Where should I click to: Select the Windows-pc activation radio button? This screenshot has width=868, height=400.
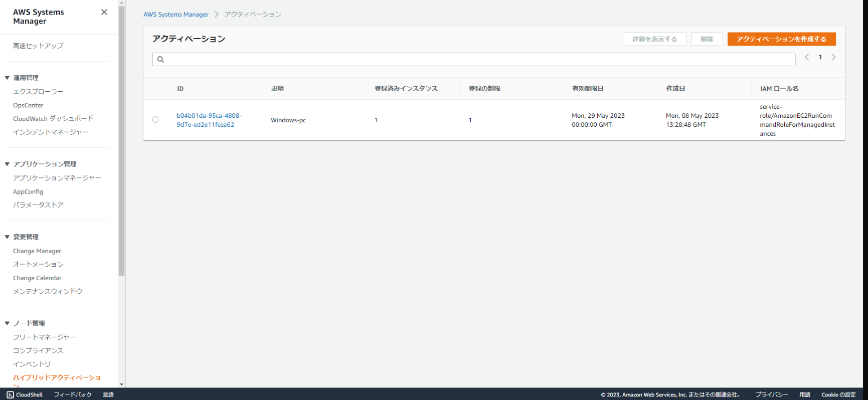coord(155,120)
